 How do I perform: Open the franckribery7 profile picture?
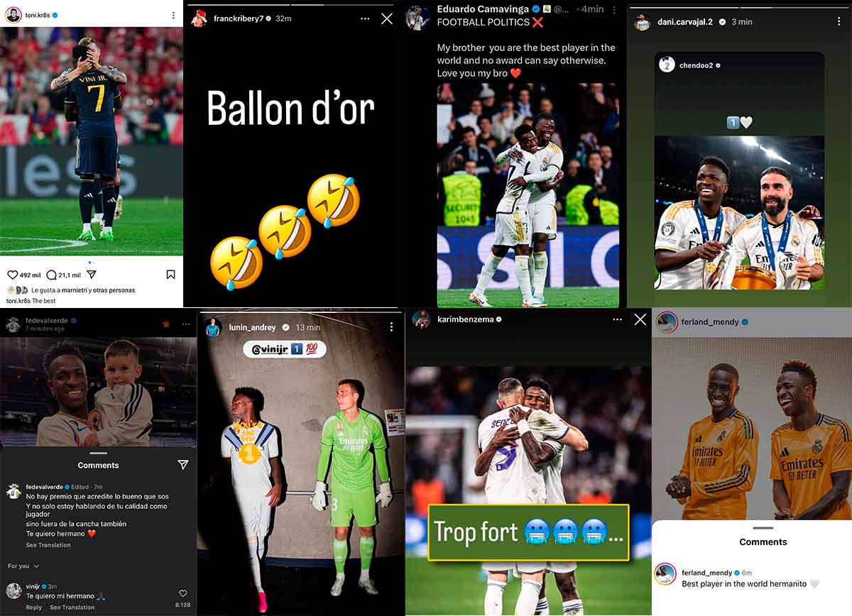[x=199, y=18]
